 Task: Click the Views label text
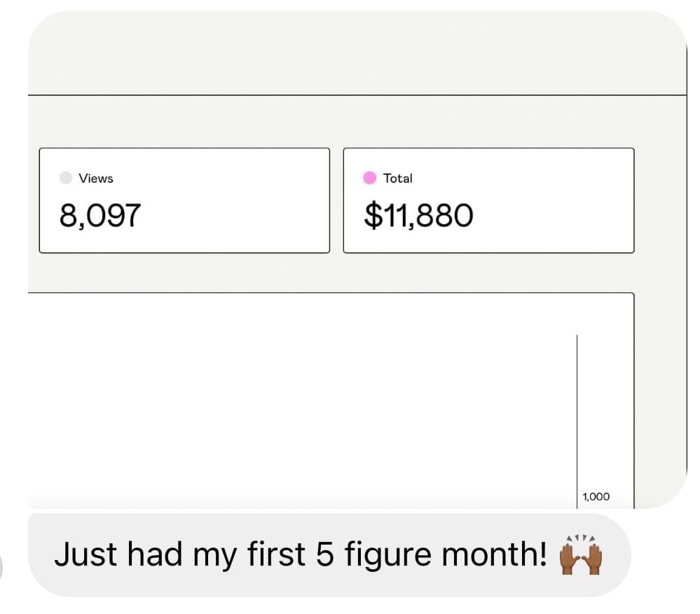(96, 178)
